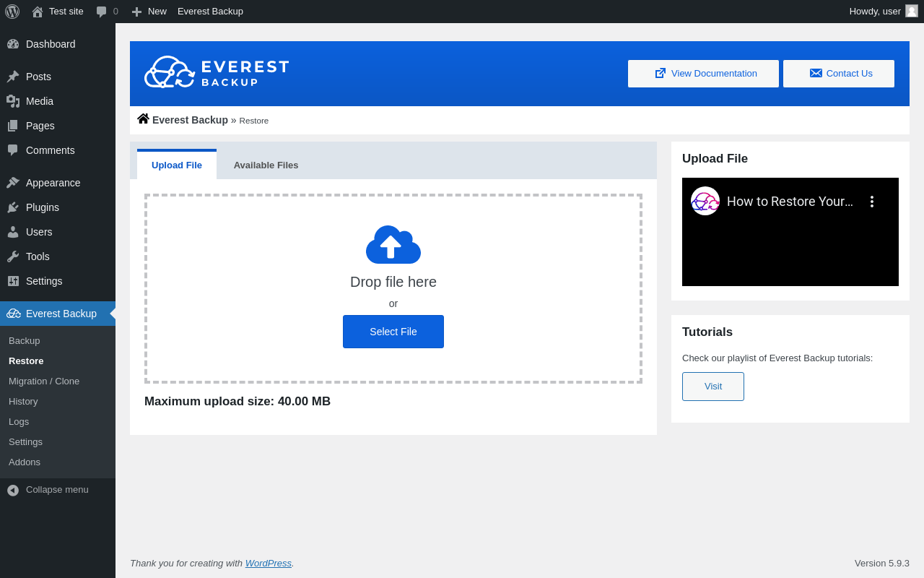Click the Everest Backup admin bar item
Viewport: 924px width, 578px height.
(210, 12)
